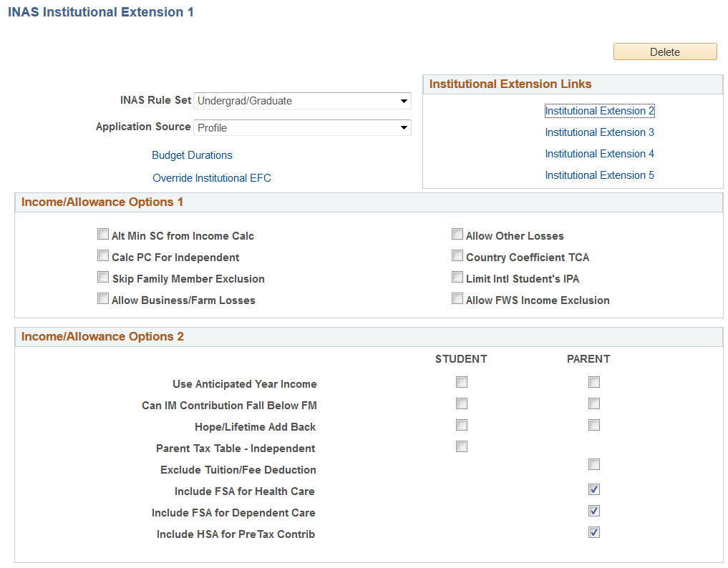Check Calc PC For Independent
The width and height of the screenshot is (728, 568).
(103, 256)
